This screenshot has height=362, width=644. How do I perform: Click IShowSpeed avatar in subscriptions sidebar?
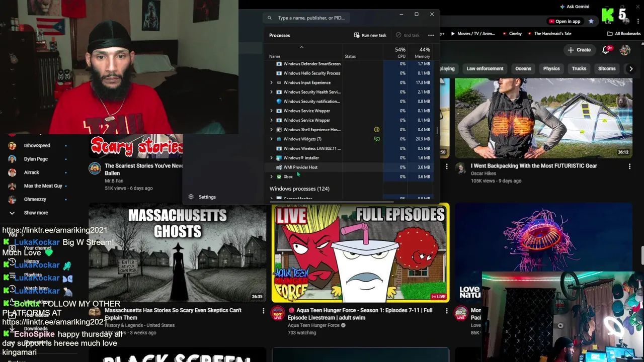[12, 146]
